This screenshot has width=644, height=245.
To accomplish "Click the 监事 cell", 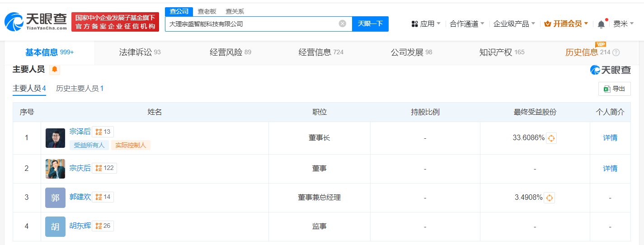I will click(320, 226).
